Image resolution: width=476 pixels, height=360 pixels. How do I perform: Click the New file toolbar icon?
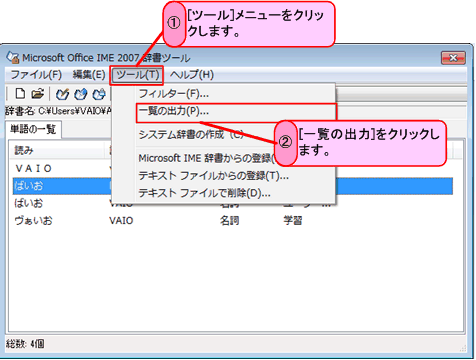point(20,94)
